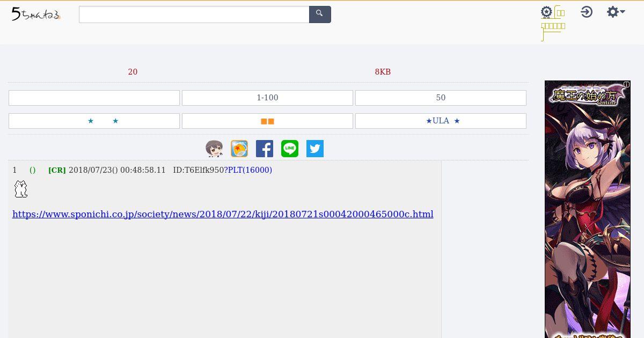The height and width of the screenshot is (338, 644).
Task: Click the red 8KB size text
Action: pyautogui.click(x=383, y=72)
